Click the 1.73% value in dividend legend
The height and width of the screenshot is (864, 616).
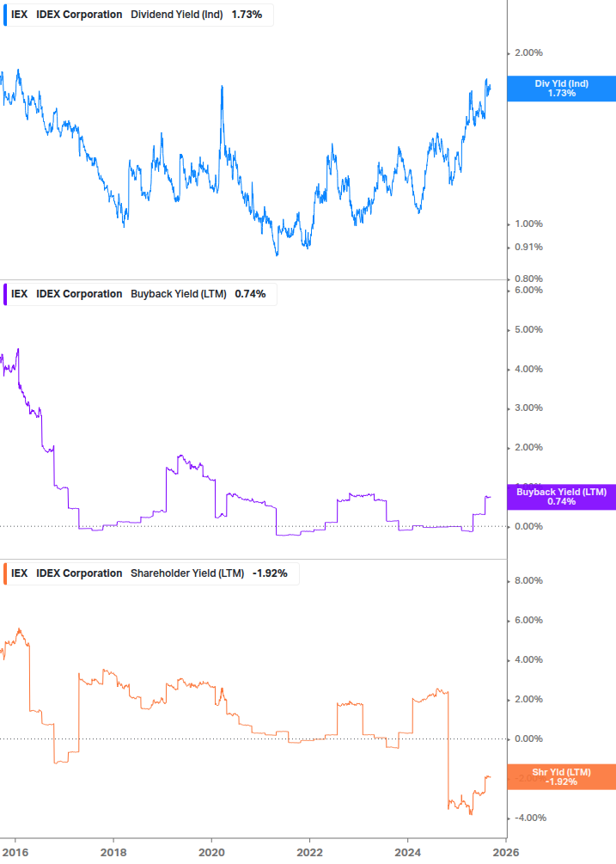247,15
